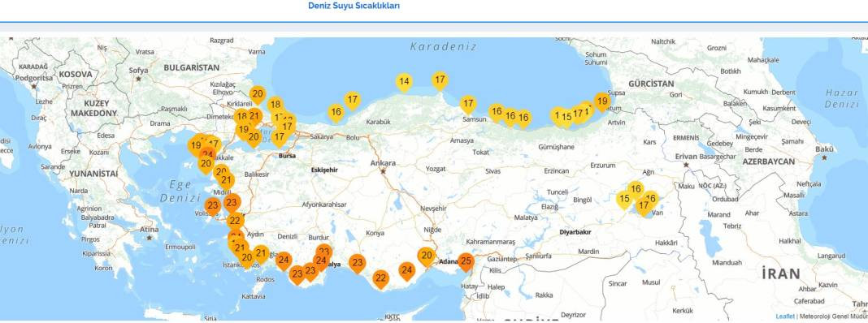This screenshot has width=868, height=323.
Task: Open the 19 degree marker southeast of Dimetoka
Action: pyautogui.click(x=243, y=131)
